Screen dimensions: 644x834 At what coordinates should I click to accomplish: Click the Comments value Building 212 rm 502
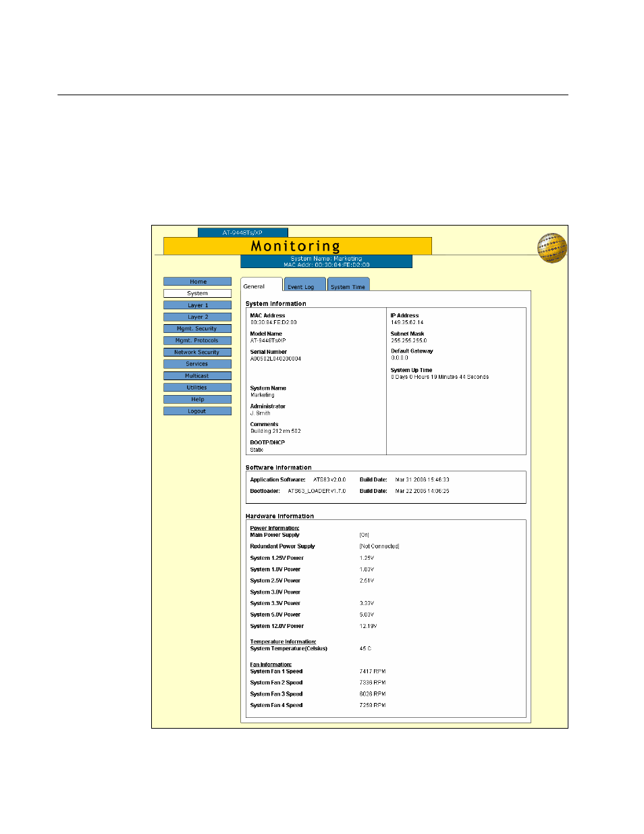click(x=275, y=432)
